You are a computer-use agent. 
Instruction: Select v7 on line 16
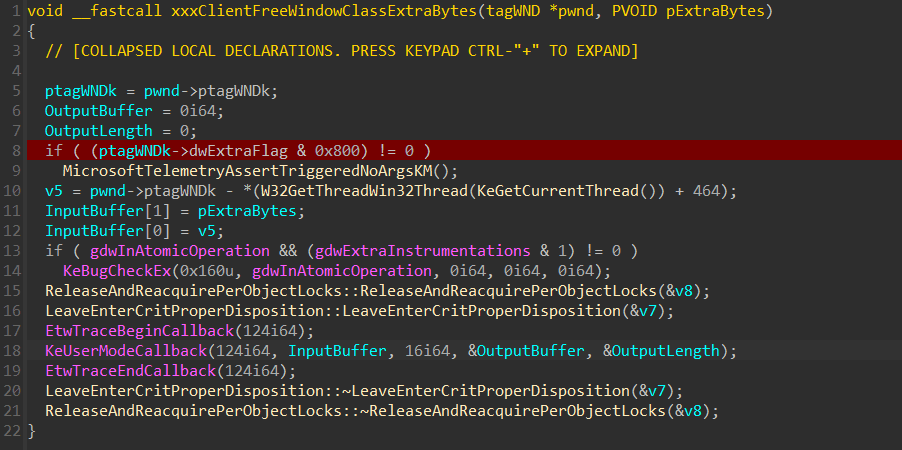(648, 311)
